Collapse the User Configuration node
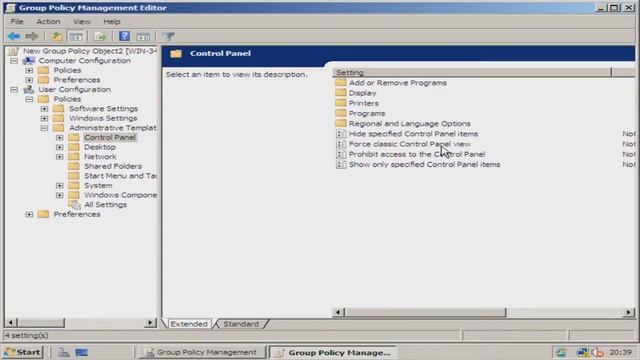Viewport: 640px width, 360px height. (14, 89)
